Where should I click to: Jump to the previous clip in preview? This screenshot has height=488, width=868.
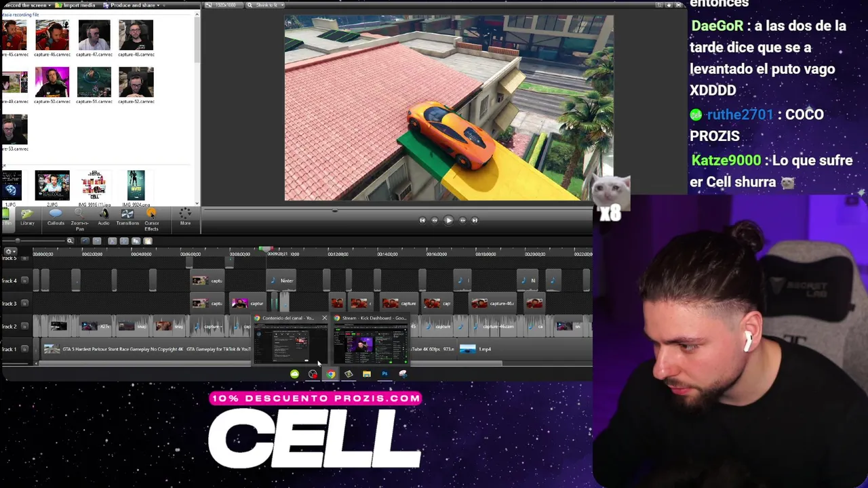pyautogui.click(x=422, y=220)
